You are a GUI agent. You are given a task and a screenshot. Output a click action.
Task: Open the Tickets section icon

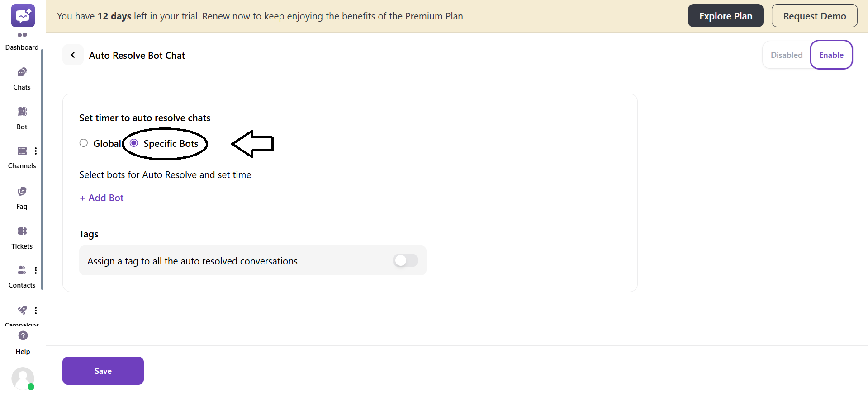[x=22, y=231]
